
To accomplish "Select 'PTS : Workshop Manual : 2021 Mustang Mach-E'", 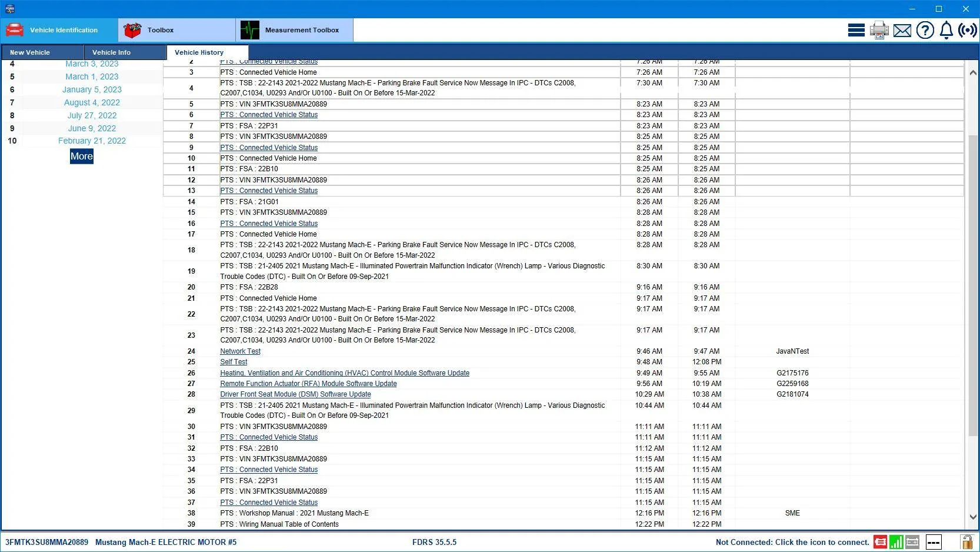I will click(x=294, y=513).
